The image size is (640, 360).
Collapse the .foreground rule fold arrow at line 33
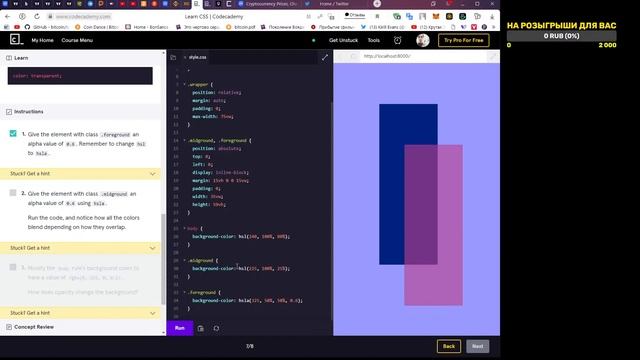coord(184,293)
